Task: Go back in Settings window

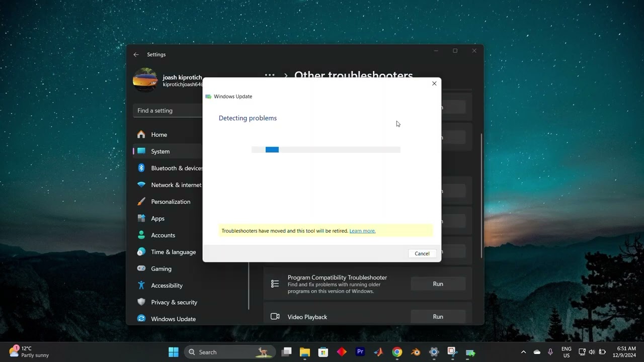Action: [x=136, y=54]
